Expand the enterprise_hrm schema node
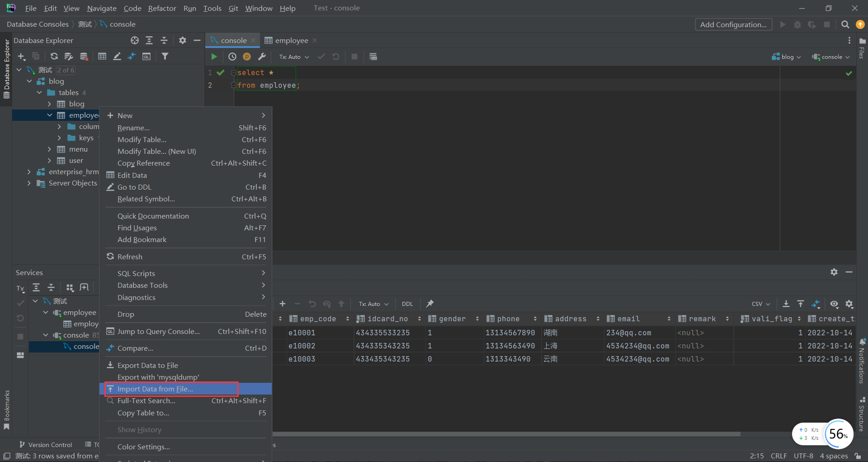Viewport: 868px width, 462px height. click(29, 171)
